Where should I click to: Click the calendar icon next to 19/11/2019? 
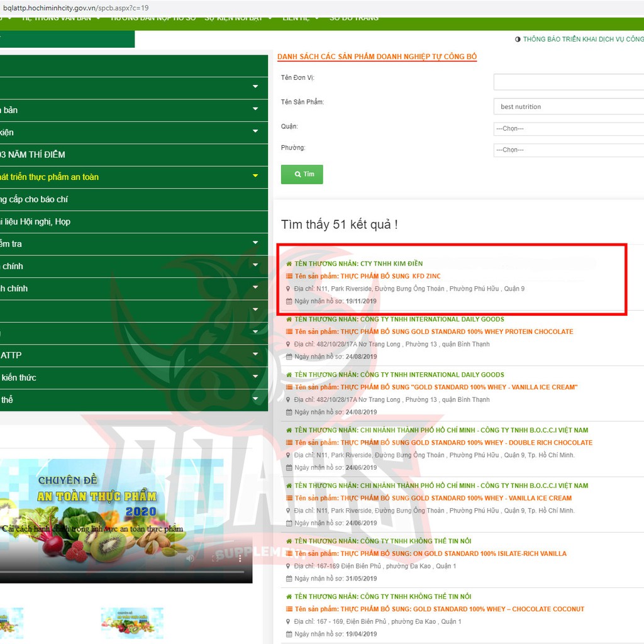289,301
